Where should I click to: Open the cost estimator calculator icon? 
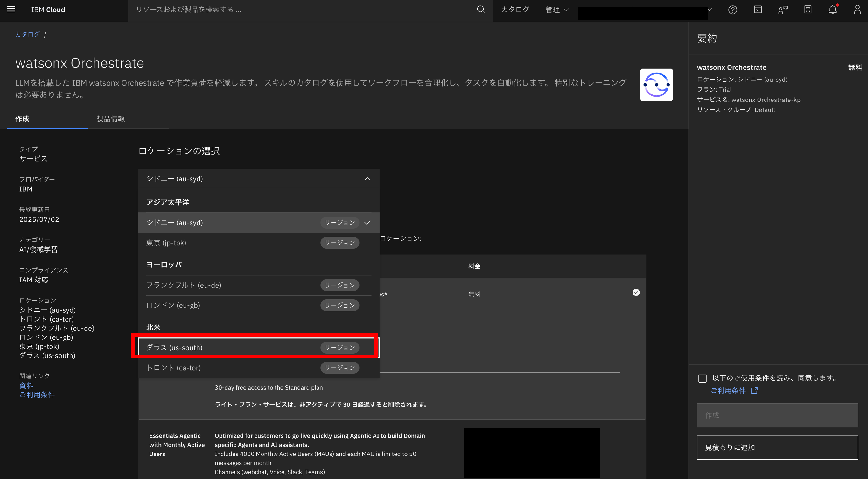tap(808, 10)
